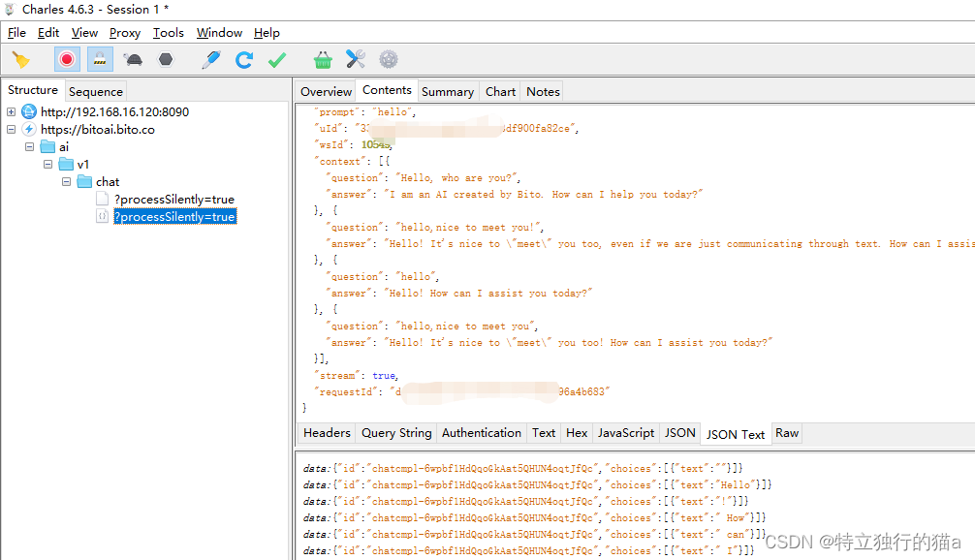Open the Authentication view tab
Image resolution: width=975 pixels, height=560 pixels.
click(x=482, y=433)
